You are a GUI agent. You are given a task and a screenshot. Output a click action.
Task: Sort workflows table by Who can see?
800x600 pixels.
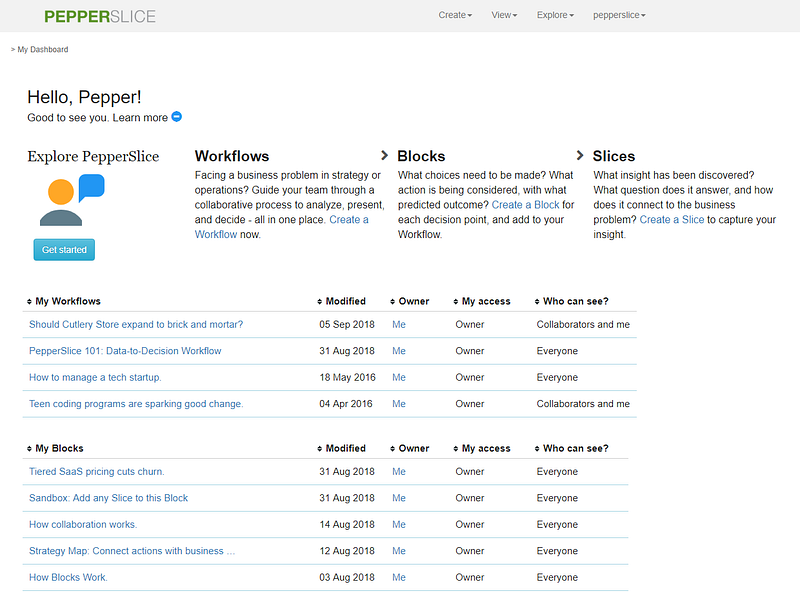(571, 301)
